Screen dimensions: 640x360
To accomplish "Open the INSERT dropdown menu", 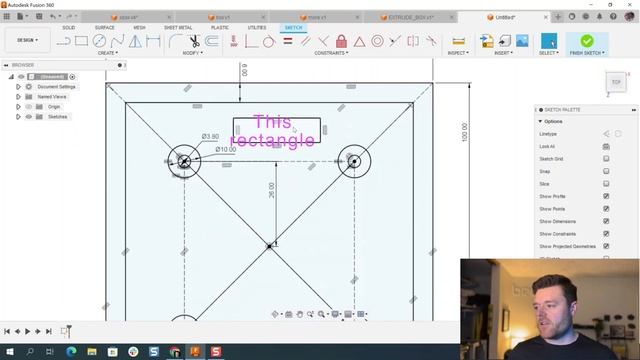I will (x=504, y=53).
